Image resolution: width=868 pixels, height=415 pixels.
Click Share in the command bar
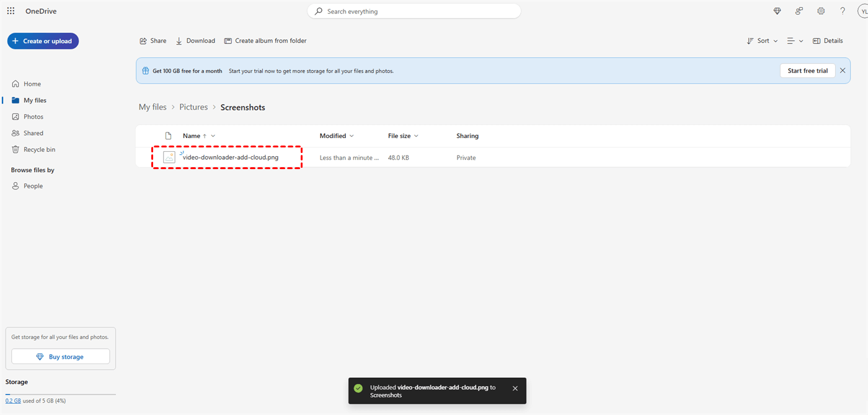(x=153, y=41)
